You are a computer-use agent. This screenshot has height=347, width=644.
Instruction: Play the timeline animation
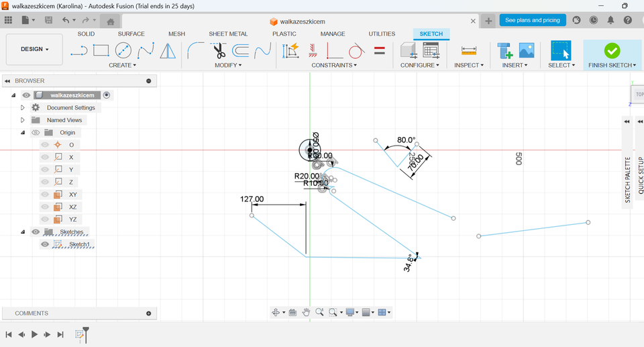tap(34, 335)
